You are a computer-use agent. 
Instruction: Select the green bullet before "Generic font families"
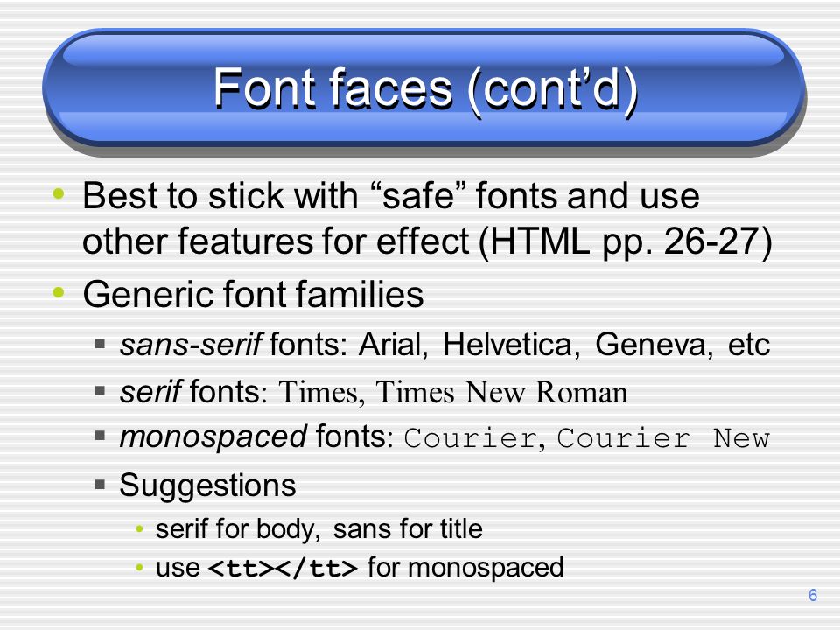tap(59, 292)
